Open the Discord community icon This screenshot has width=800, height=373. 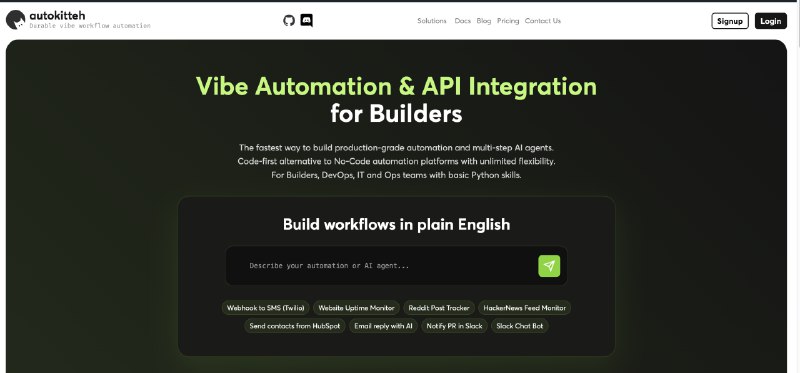point(307,20)
